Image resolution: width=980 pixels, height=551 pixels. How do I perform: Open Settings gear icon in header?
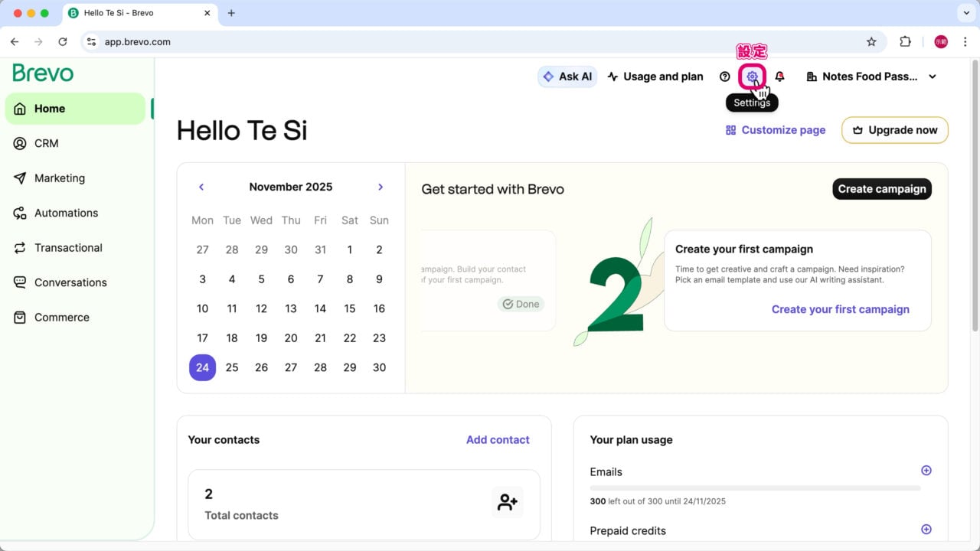752,77
